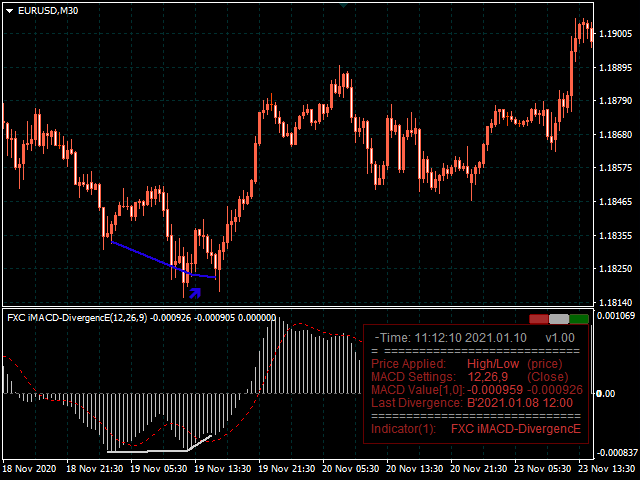Click the red indicator panel button

click(539, 319)
